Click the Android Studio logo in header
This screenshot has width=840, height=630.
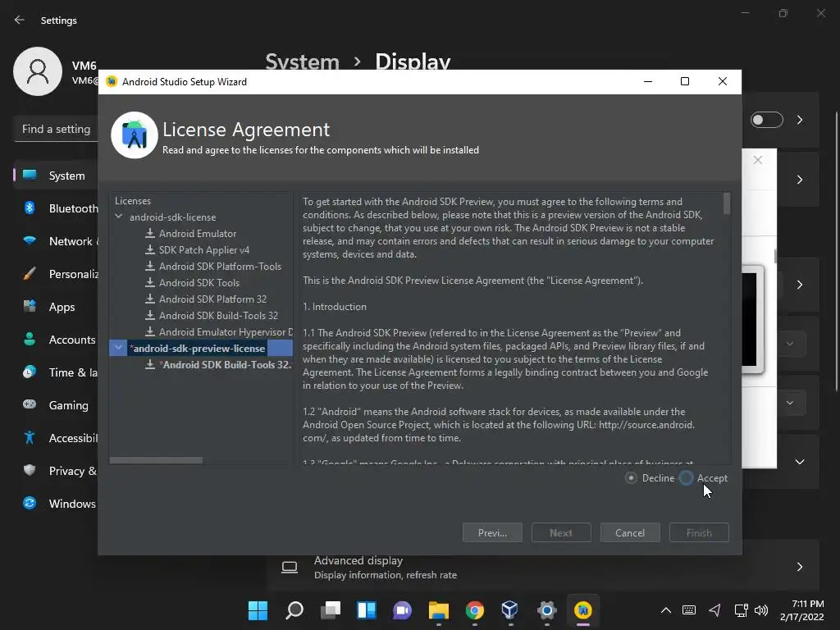[x=134, y=135]
